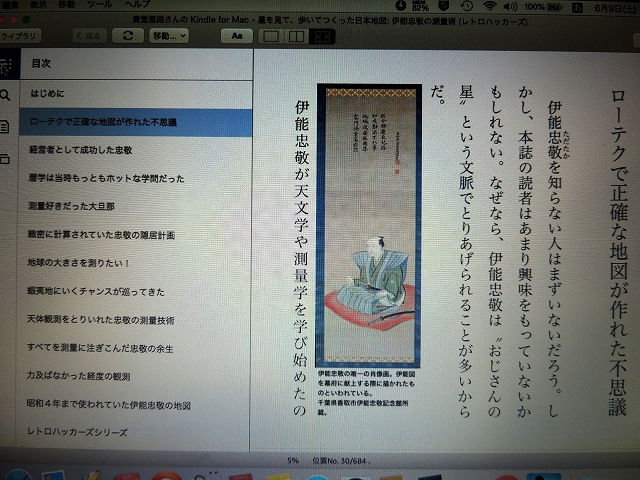Click the portrait painting of 伊能忠敬
The height and width of the screenshot is (480, 640).
tap(369, 225)
